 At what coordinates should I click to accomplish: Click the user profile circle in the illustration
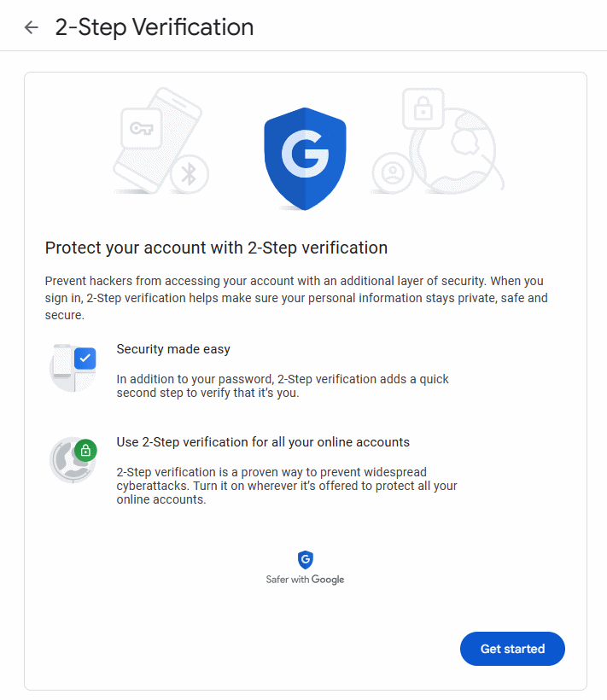click(392, 172)
